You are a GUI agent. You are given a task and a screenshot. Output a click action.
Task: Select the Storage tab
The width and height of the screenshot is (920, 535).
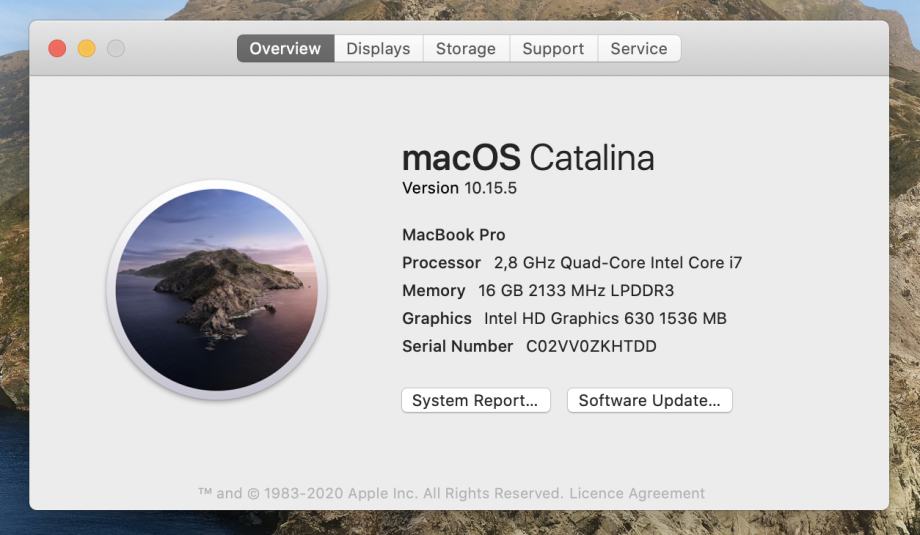(465, 49)
